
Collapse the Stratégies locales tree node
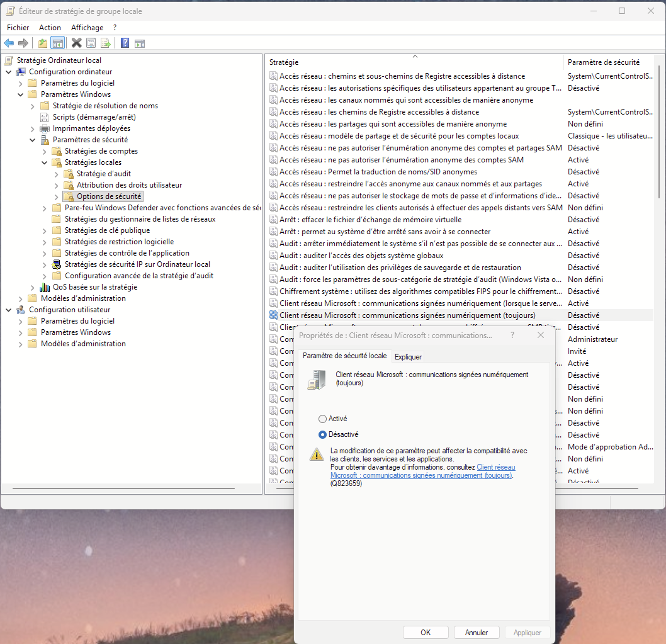pos(44,162)
